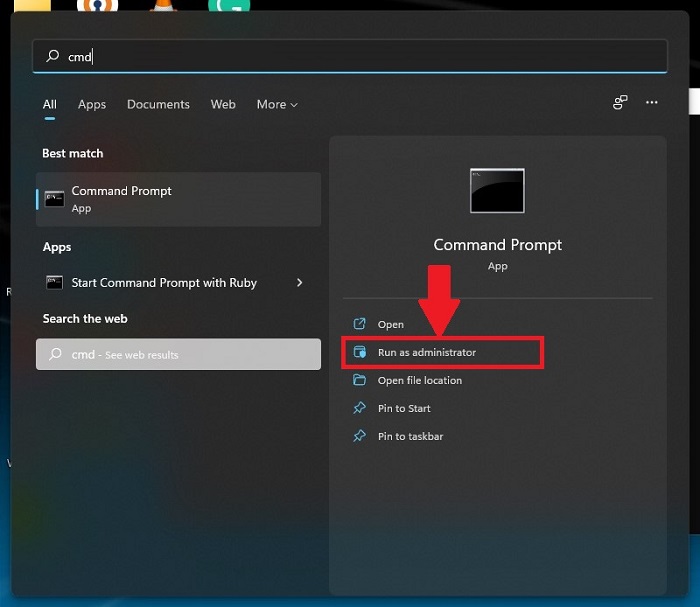Select Command Prompt best match result
The width and height of the screenshot is (700, 607).
click(178, 199)
